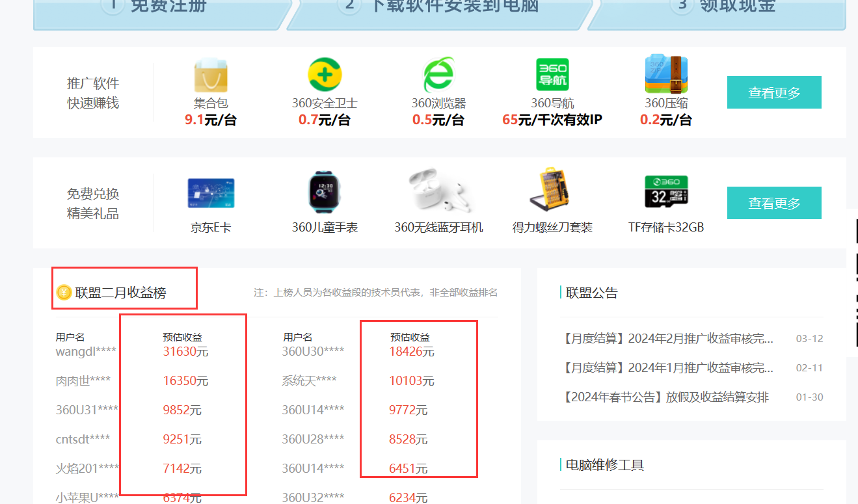Image resolution: width=858 pixels, height=504 pixels.
Task: Click the 65元/千次有效IP price text
Action: tap(552, 120)
